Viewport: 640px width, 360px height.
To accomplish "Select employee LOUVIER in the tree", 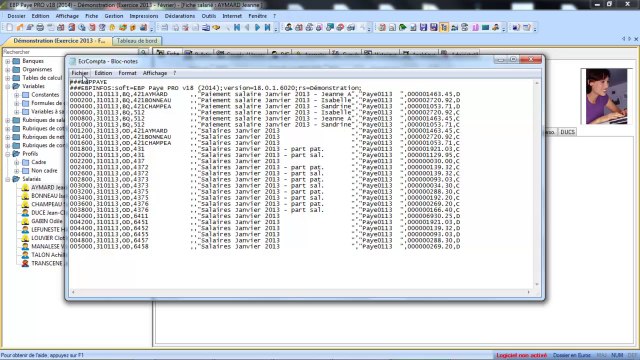I will tap(48, 238).
